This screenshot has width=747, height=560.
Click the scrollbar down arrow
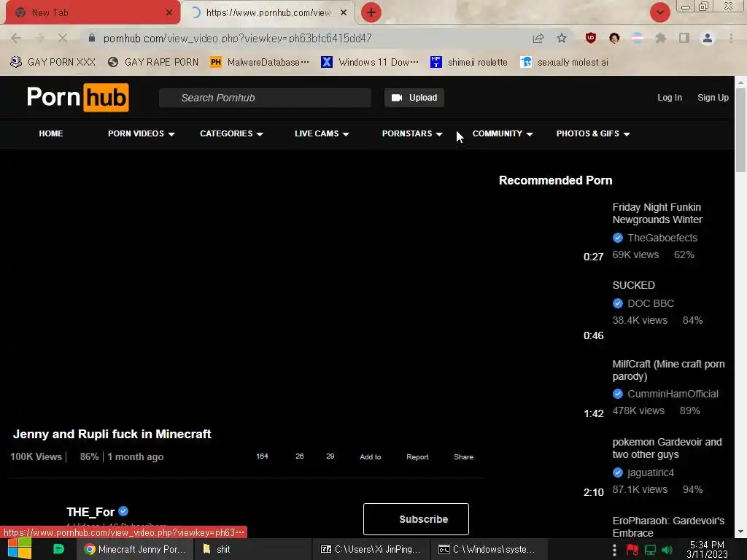[740, 532]
